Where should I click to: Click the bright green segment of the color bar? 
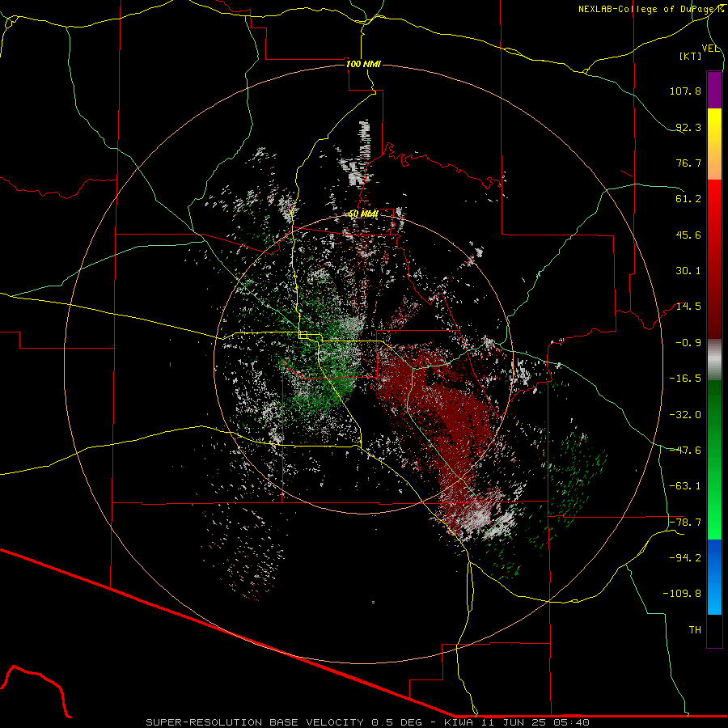(x=714, y=510)
